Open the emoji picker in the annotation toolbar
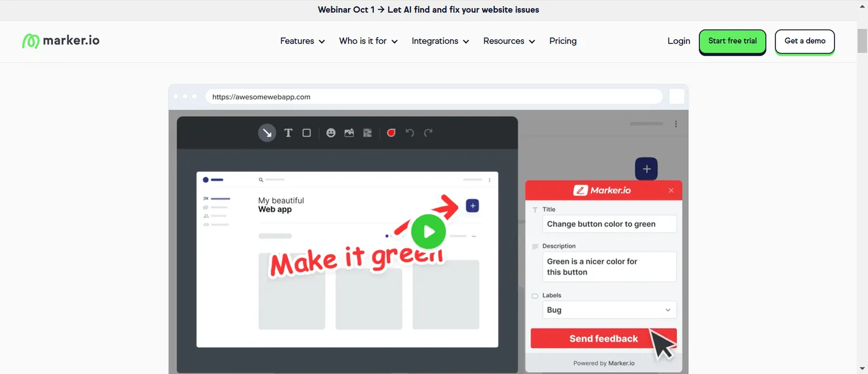The image size is (868, 374). pyautogui.click(x=331, y=133)
